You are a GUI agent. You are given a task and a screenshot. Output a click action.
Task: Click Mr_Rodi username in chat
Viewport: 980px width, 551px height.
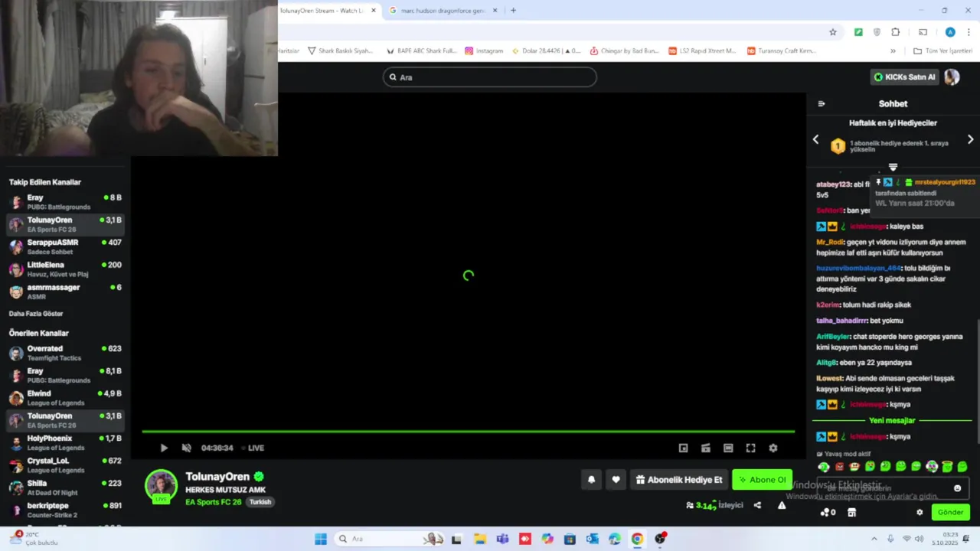(x=830, y=243)
